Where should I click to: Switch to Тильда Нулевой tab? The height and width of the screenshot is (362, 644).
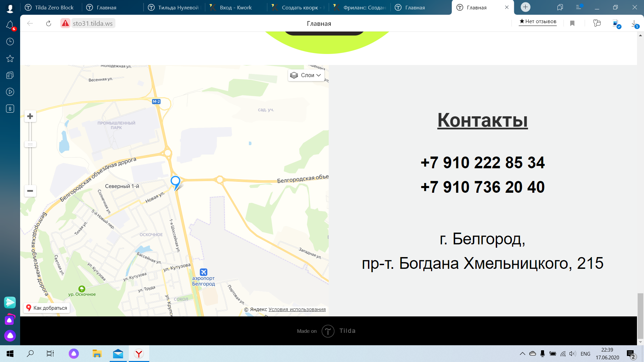pyautogui.click(x=174, y=7)
